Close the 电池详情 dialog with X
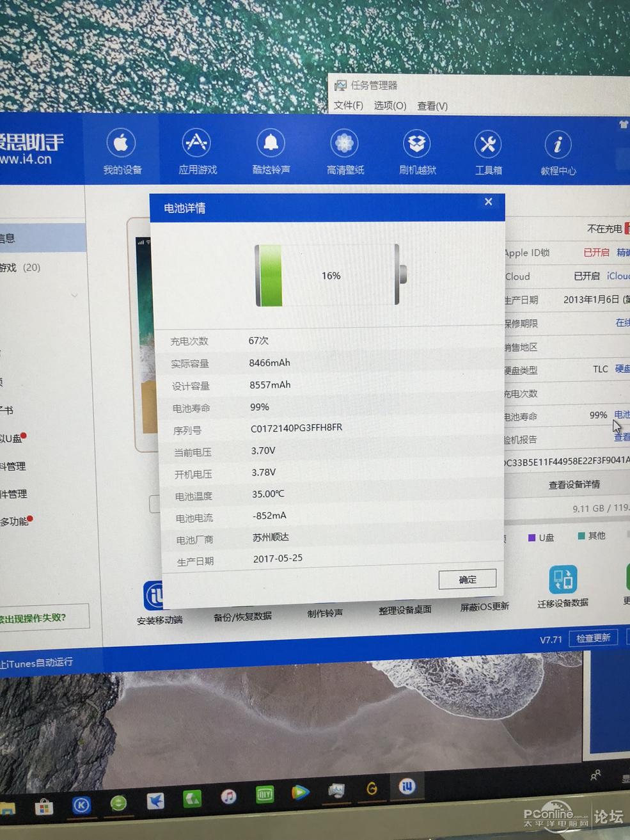The width and height of the screenshot is (630, 840). click(x=488, y=202)
